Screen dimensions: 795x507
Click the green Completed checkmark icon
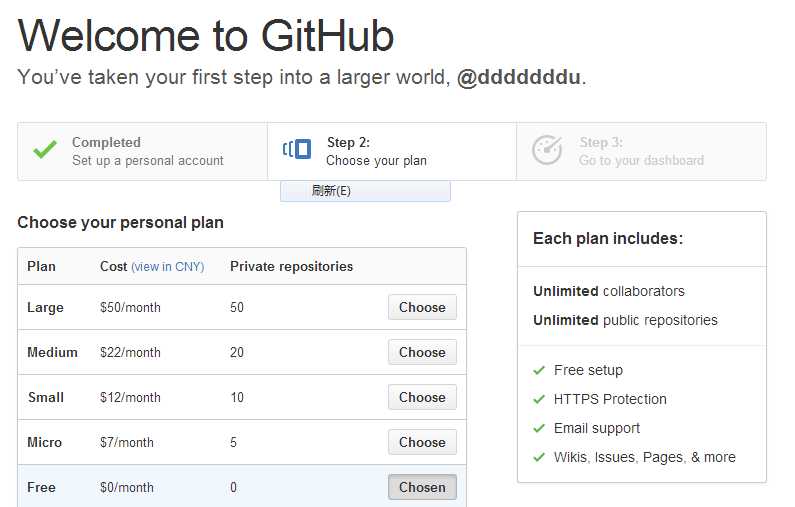click(44, 151)
